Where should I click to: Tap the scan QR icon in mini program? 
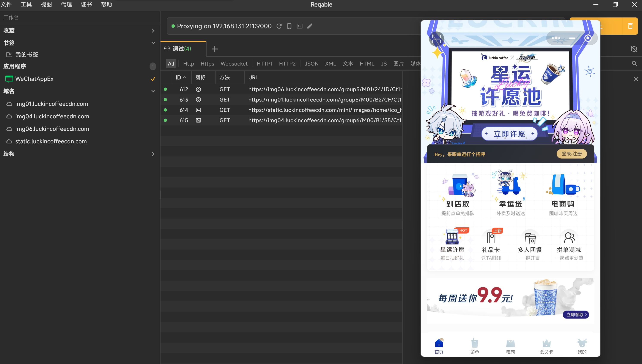[437, 39]
